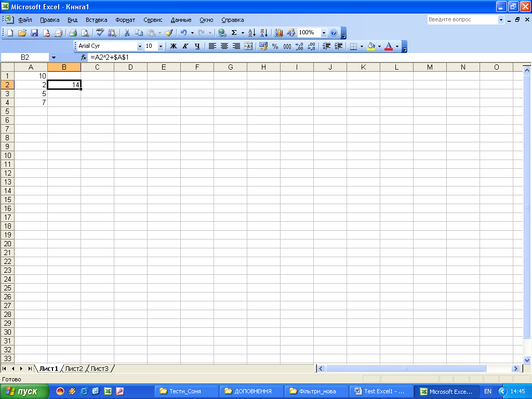Image resolution: width=532 pixels, height=399 pixels.
Task: Open the borders style arrow
Action: pyautogui.click(x=362, y=46)
